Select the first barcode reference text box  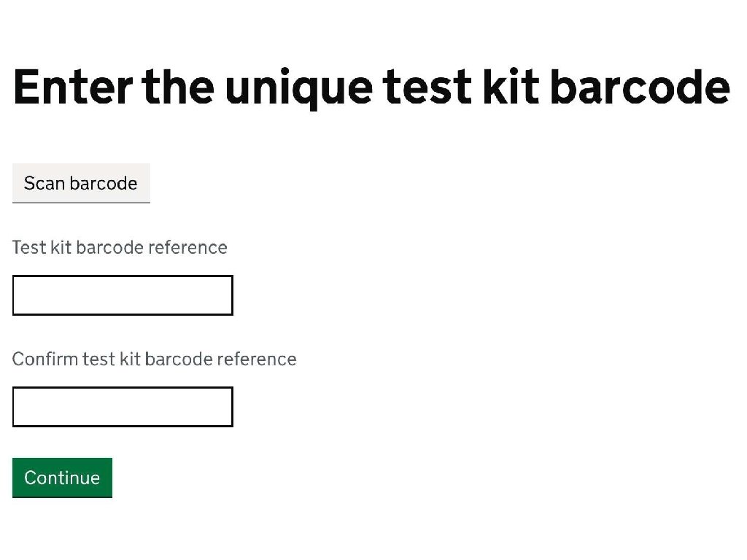click(x=123, y=295)
